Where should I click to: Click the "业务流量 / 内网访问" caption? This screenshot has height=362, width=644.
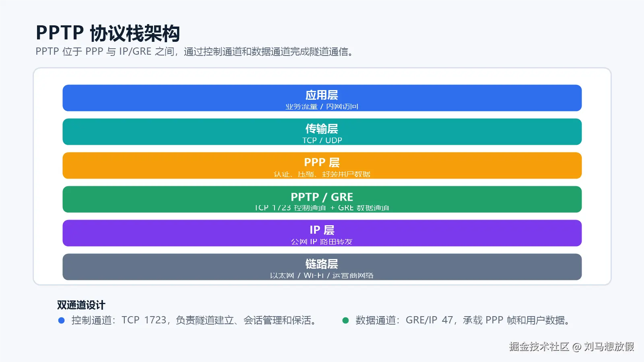322,107
